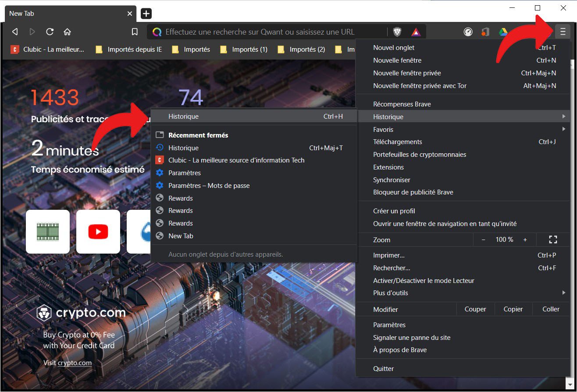This screenshot has height=392, width=577.
Task: Open the hamburger main menu icon
Action: 563,32
